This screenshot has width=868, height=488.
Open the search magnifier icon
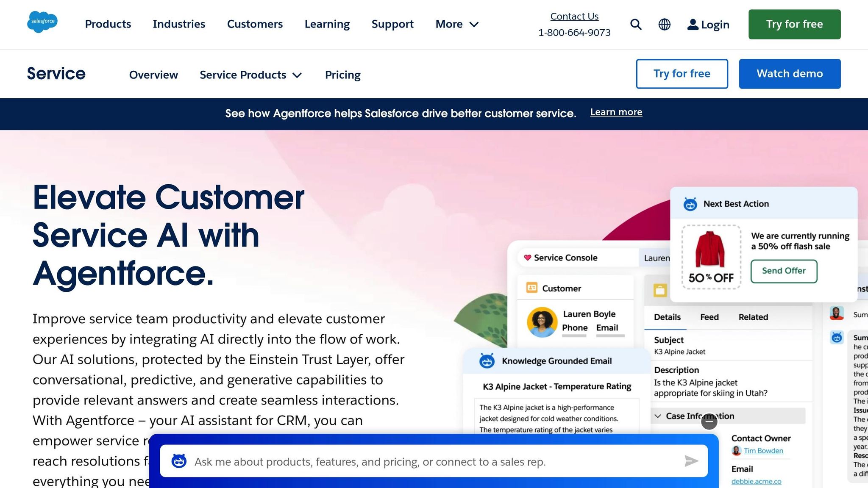pyautogui.click(x=636, y=25)
